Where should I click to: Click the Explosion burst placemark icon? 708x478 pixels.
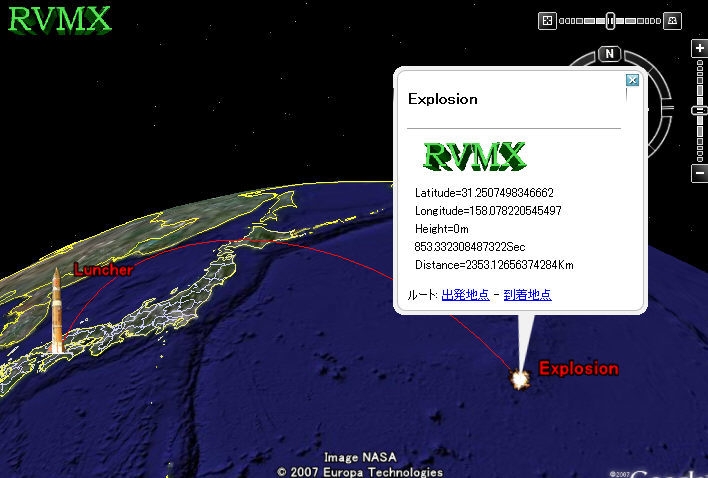[x=519, y=378]
